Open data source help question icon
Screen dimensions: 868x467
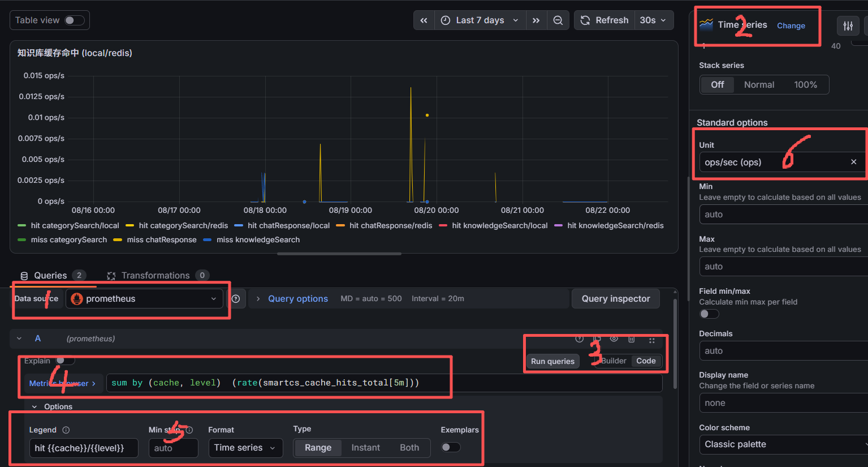tap(236, 299)
